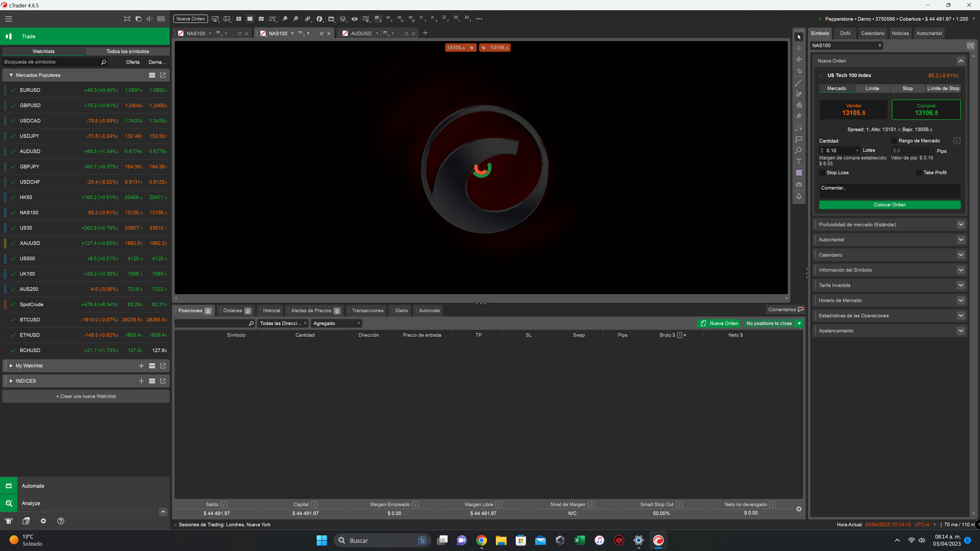Mute sounds with the speaker icon
Screen dimensions: 980x551
[x=150, y=19]
